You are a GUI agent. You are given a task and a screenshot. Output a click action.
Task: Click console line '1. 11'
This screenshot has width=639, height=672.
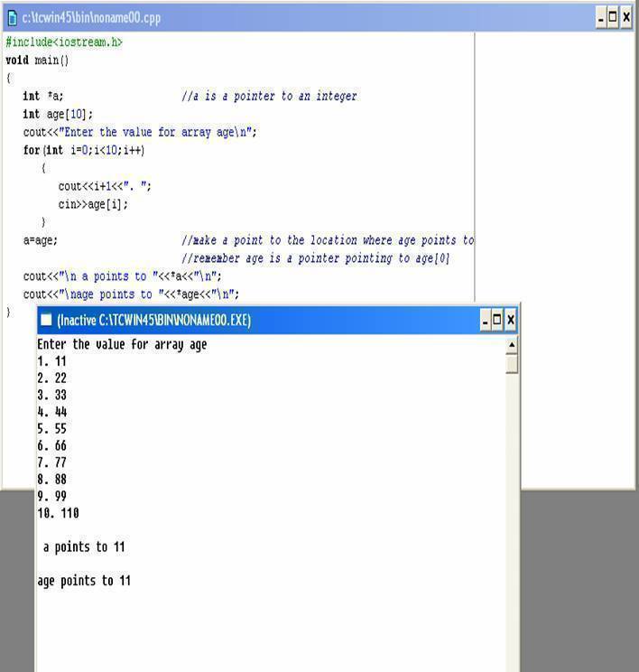coord(51,361)
